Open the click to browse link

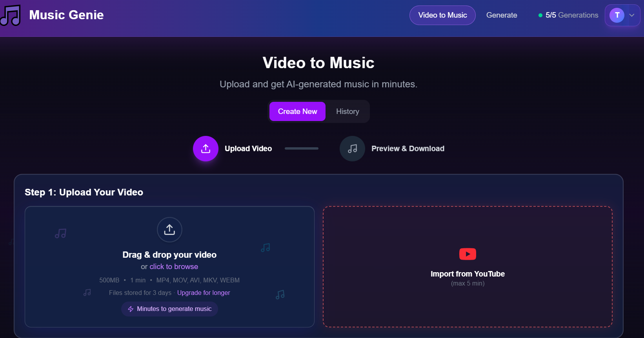coord(174,267)
